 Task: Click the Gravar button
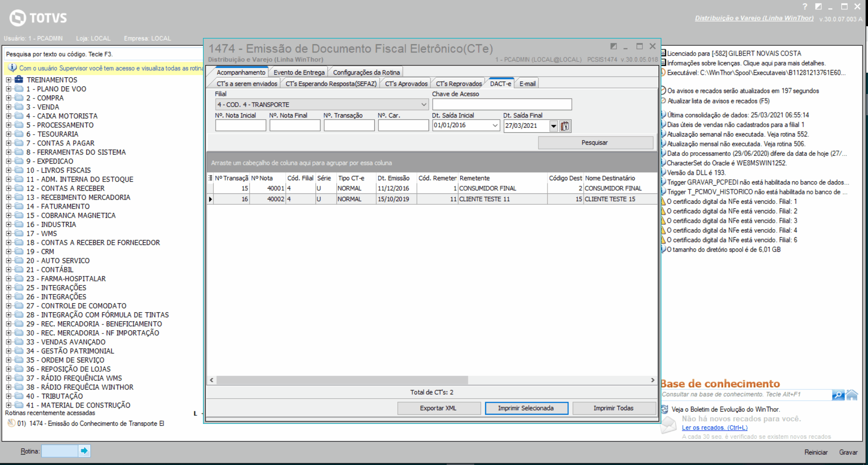pyautogui.click(x=849, y=452)
